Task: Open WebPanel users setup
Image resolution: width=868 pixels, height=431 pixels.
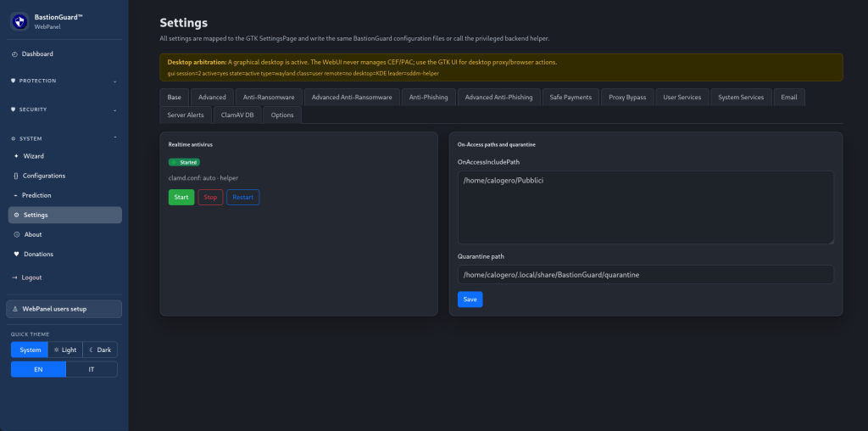Action: pyautogui.click(x=64, y=309)
